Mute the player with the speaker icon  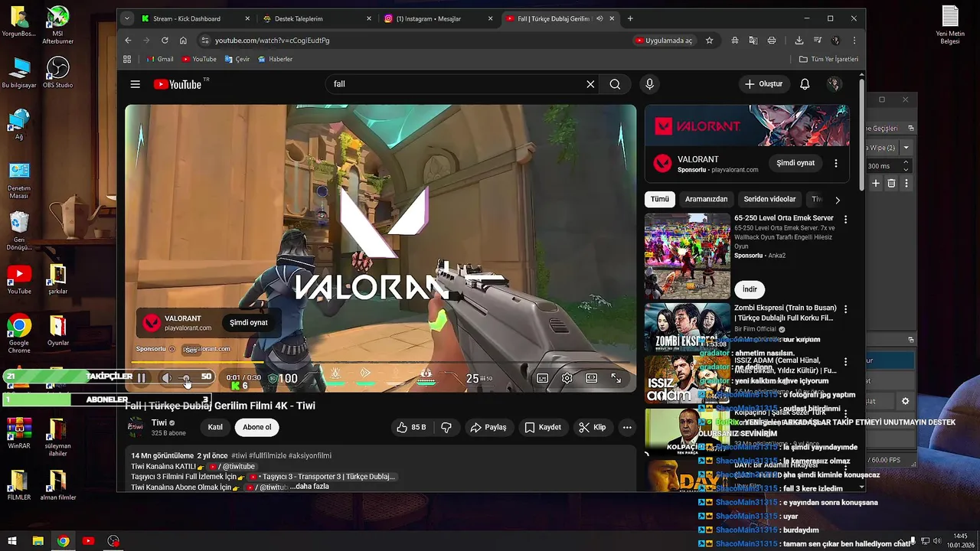167,377
